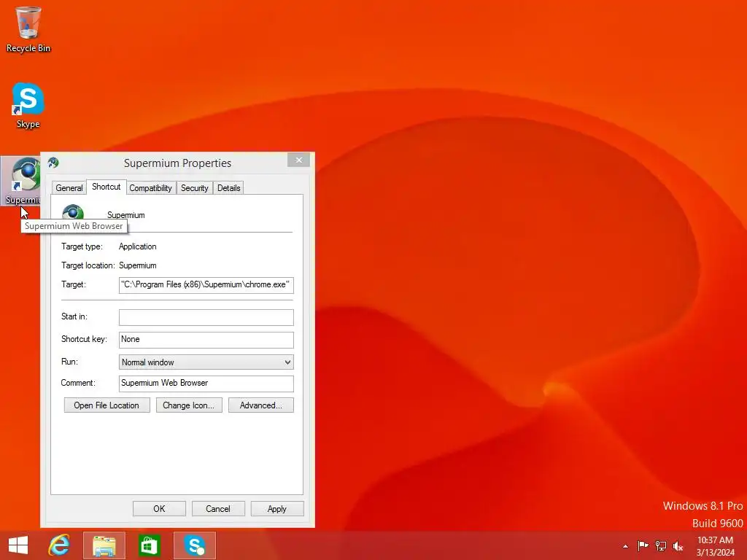The image size is (747, 560).
Task: Click the Target type value Application
Action: click(138, 246)
